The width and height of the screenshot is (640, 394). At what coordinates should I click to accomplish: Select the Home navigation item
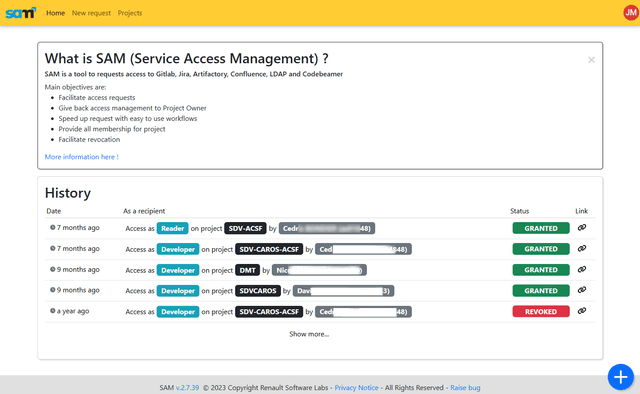coord(56,13)
